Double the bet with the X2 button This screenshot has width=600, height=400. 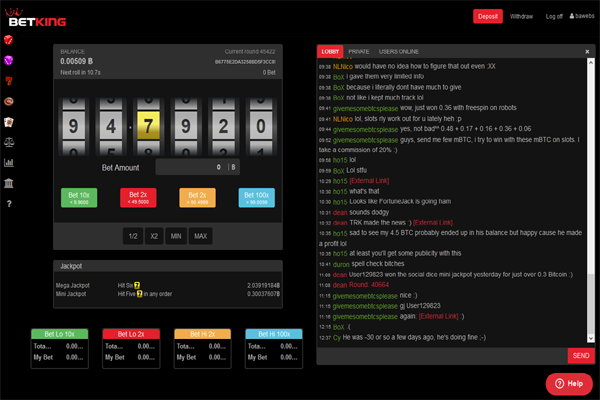(x=154, y=236)
